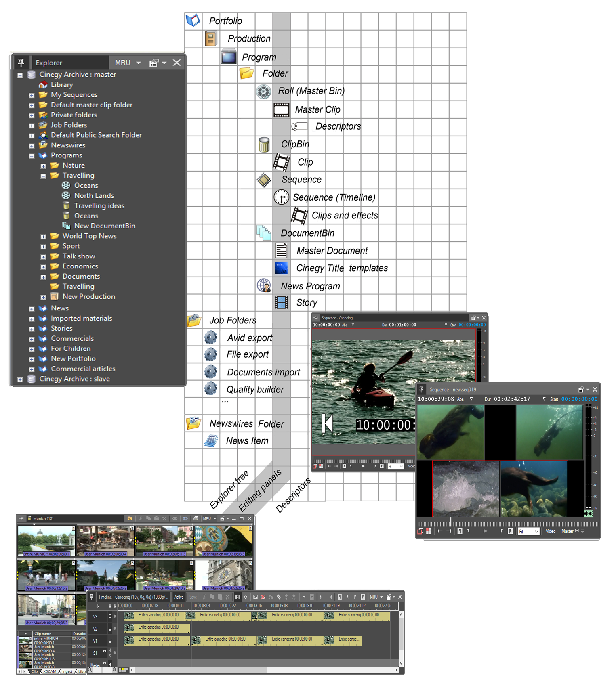Toggle the V3 track monitor button
Screen dimensions: 616x675
(110, 616)
